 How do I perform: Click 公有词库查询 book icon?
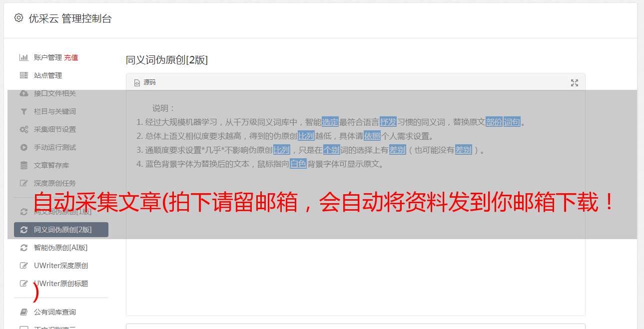(23, 312)
